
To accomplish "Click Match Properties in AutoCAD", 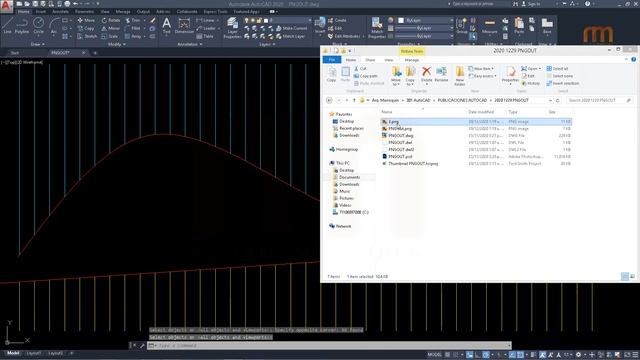I will coord(377,28).
